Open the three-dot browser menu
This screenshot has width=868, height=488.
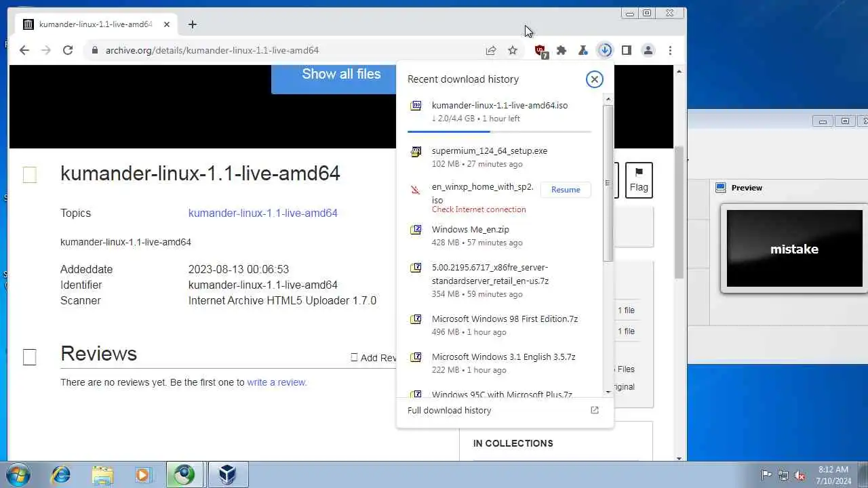click(x=670, y=50)
